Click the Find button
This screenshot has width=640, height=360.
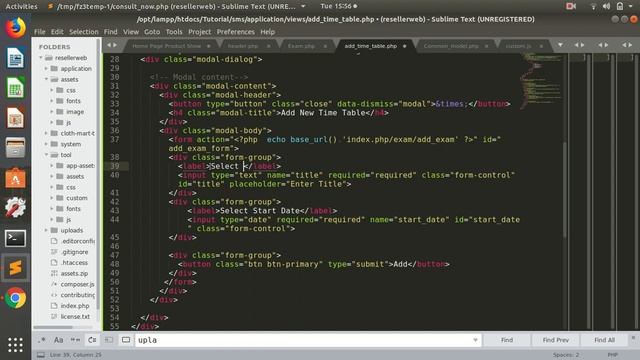coord(507,340)
